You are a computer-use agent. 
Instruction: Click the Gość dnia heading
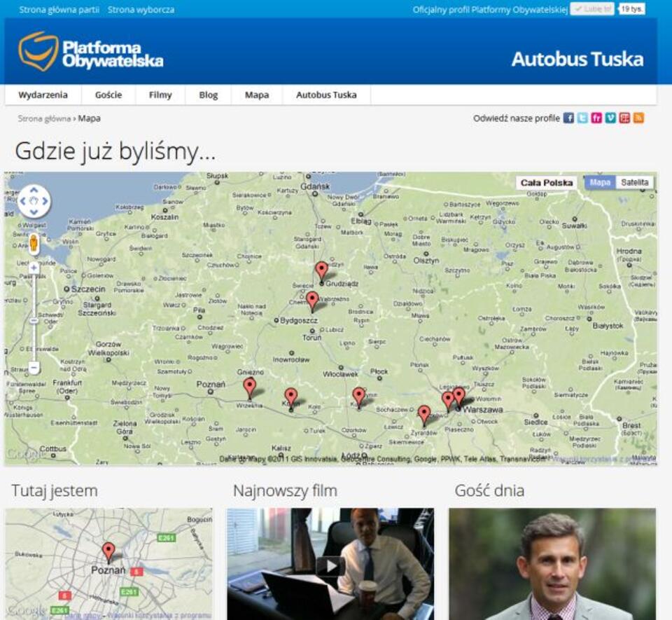tap(489, 490)
